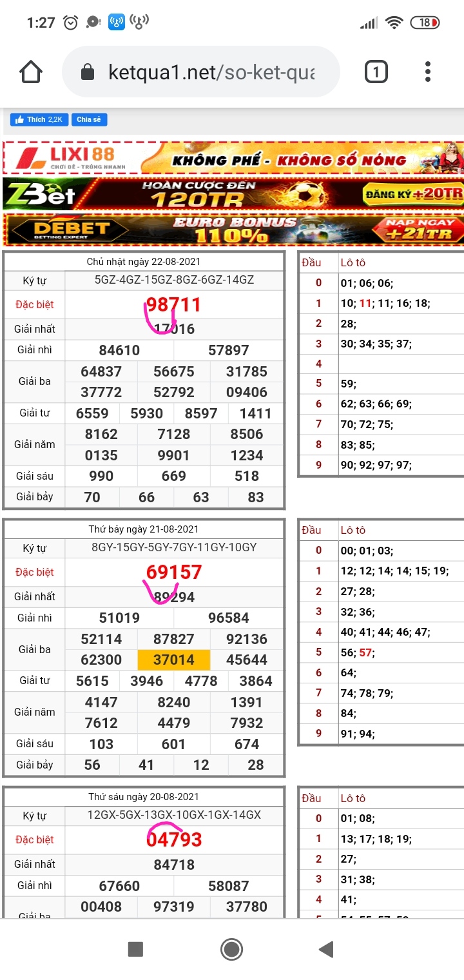
Task: Tap first prize number 17016
Action: (x=174, y=329)
